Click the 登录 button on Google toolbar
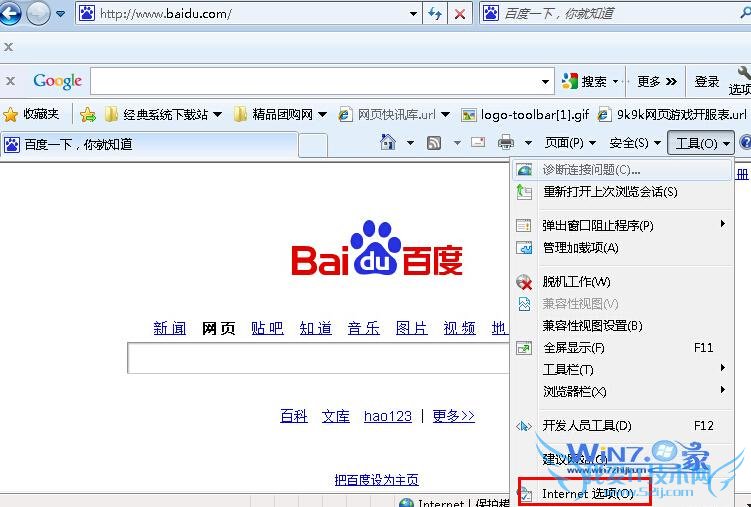751x507 pixels. click(x=706, y=81)
